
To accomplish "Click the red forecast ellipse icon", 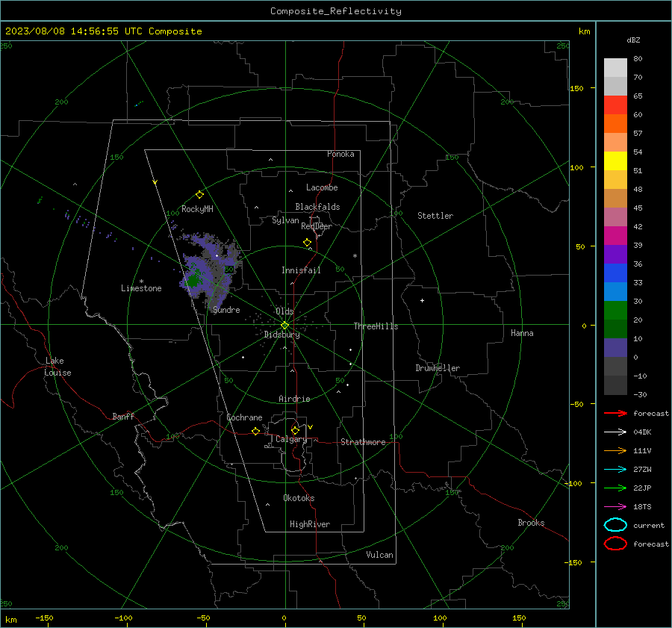I will [x=615, y=544].
